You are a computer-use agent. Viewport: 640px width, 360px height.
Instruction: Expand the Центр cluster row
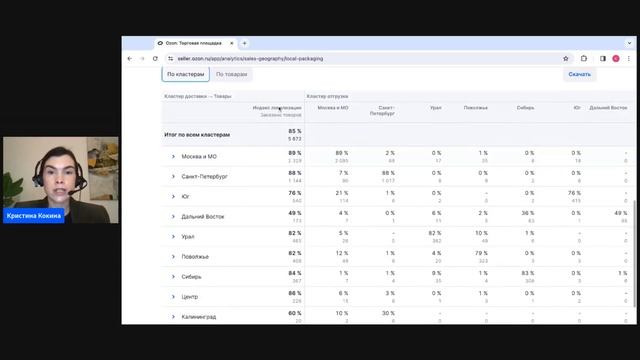point(173,296)
